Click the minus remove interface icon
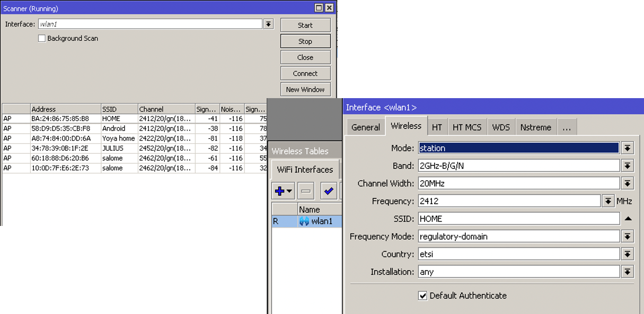 pos(306,191)
